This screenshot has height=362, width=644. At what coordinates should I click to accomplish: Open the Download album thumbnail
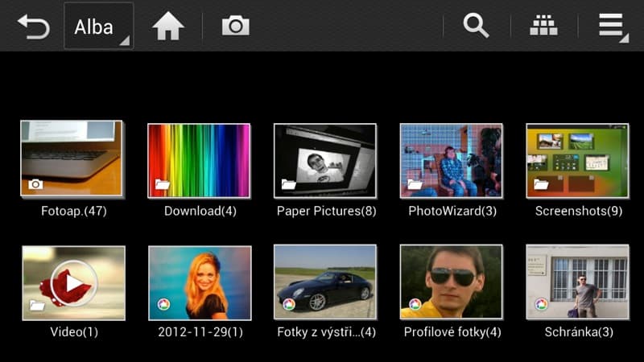[199, 160]
